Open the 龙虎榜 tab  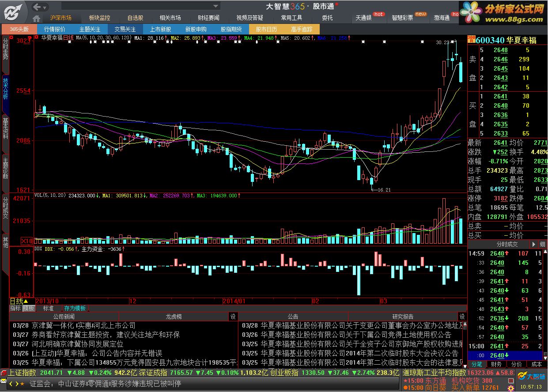point(174,317)
